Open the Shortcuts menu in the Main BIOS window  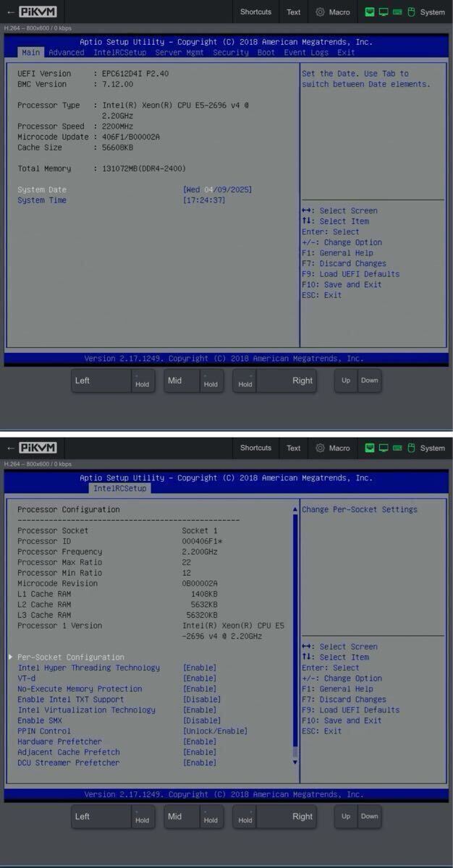[x=256, y=12]
